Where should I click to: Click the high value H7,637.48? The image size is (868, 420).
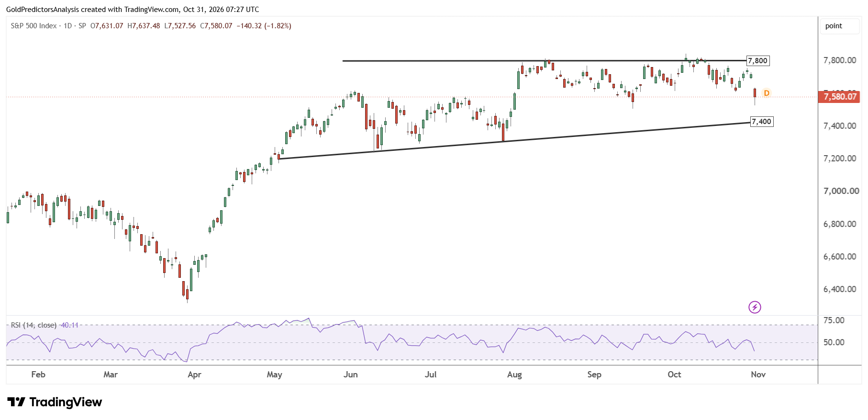[x=144, y=26]
